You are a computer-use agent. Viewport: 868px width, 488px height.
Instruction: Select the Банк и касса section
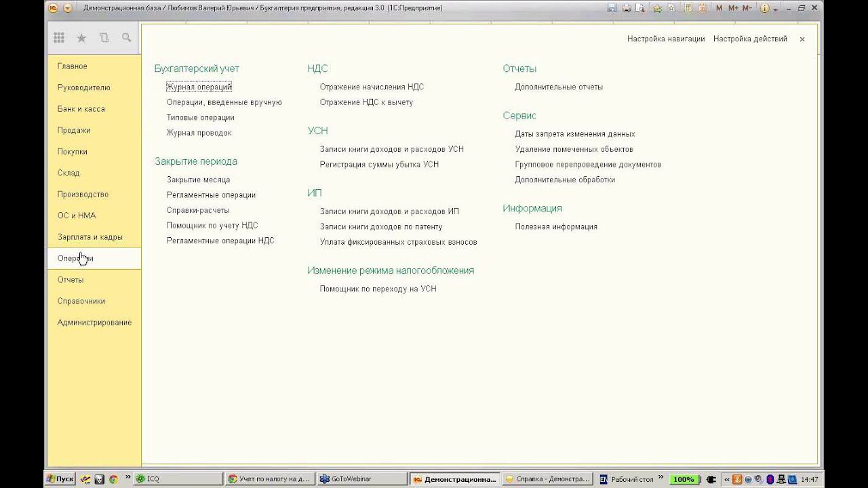click(81, 109)
